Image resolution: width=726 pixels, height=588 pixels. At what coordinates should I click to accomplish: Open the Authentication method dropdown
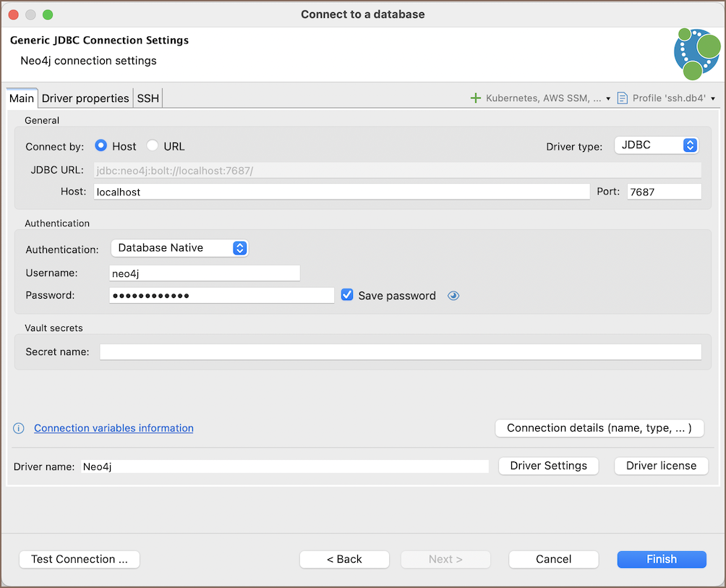pyautogui.click(x=179, y=248)
